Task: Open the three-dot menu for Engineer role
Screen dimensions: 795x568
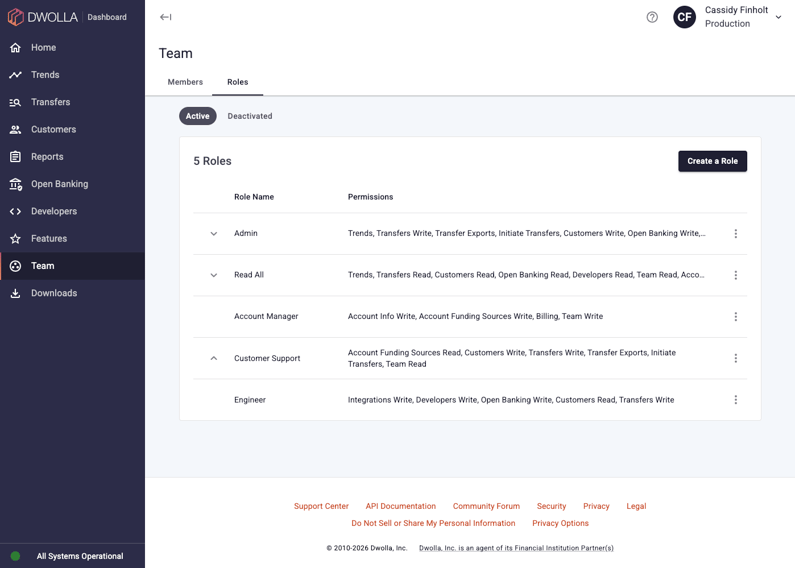Action: tap(736, 400)
